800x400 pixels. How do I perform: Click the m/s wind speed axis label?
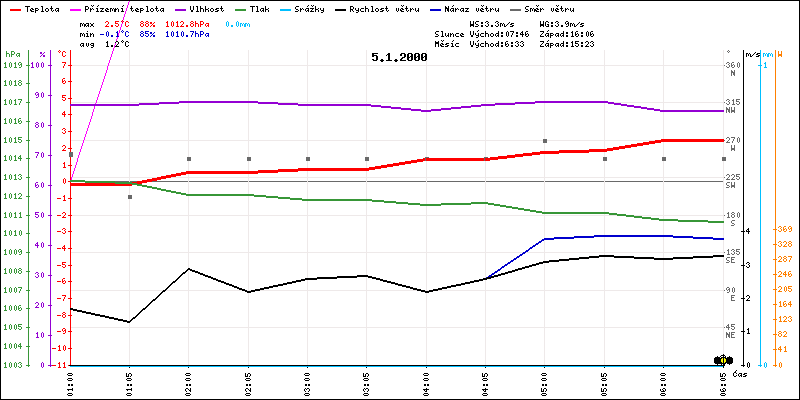pyautogui.click(x=753, y=54)
